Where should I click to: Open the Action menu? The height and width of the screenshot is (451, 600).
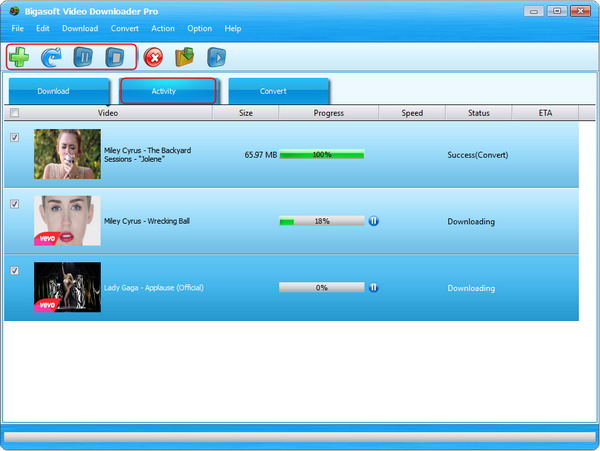(x=163, y=28)
